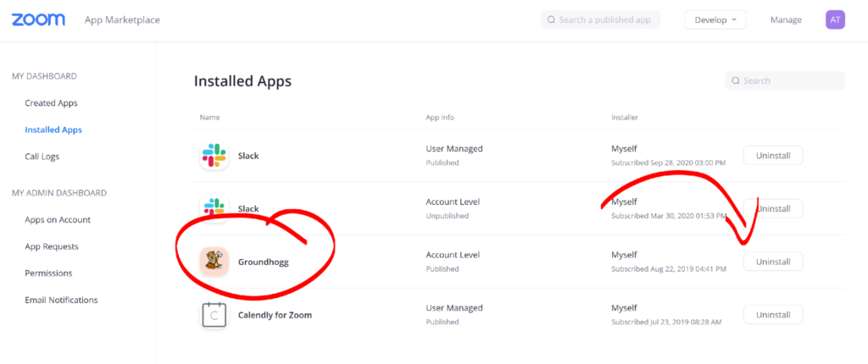This screenshot has width=868, height=364.
Task: Click the top search magnifier icon
Action: tap(552, 19)
